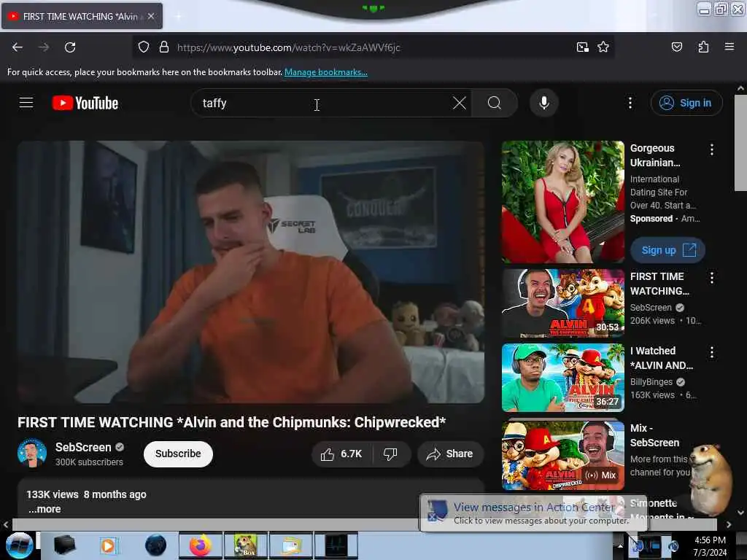Forward navigation arrow in browser
The image size is (747, 560).
(x=44, y=47)
